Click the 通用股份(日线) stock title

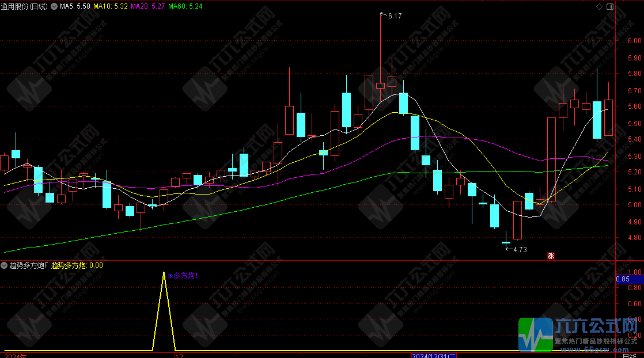click(24, 6)
